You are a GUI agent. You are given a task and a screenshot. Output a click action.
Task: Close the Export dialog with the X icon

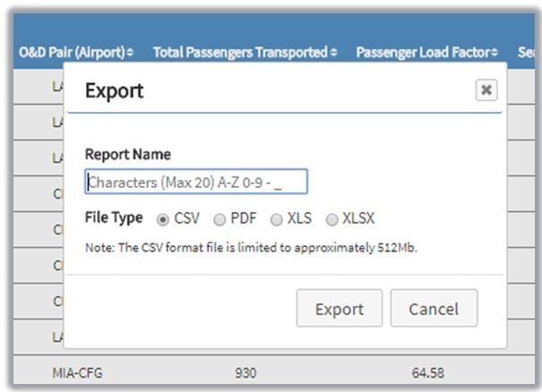point(486,89)
